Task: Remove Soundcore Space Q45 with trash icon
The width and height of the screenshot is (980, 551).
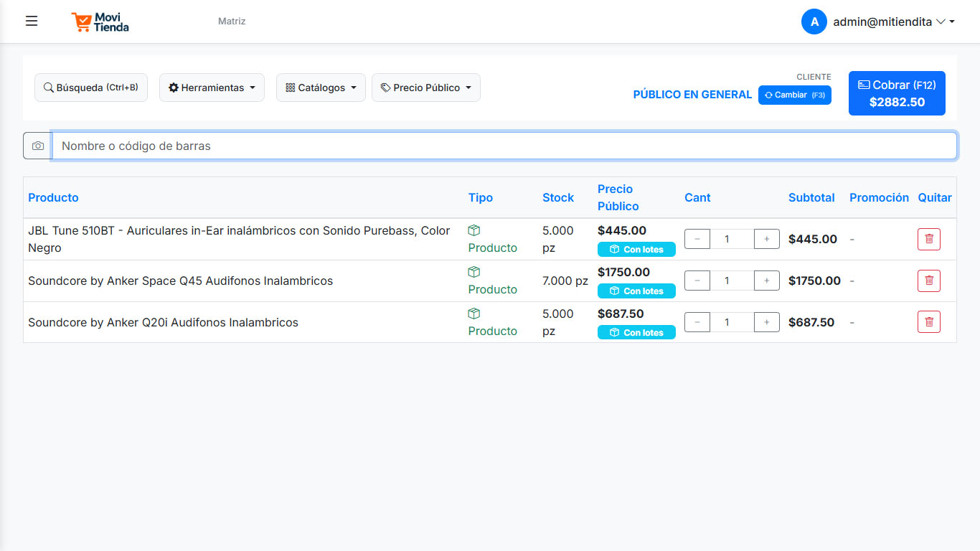Action: [928, 281]
